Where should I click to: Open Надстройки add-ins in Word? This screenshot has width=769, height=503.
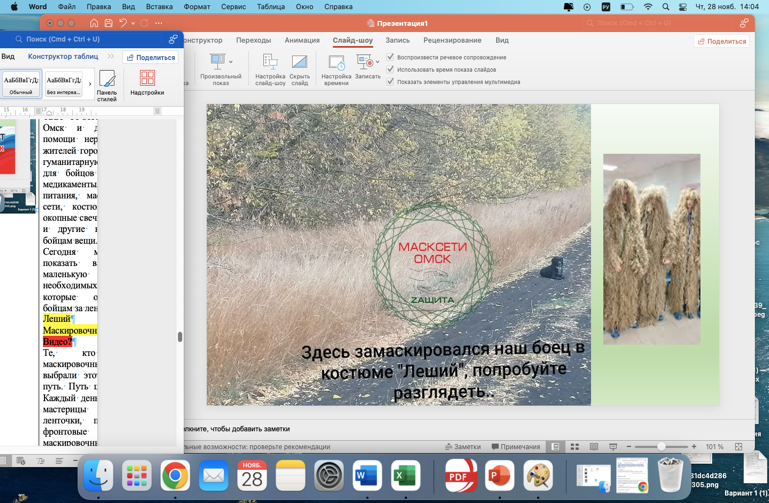coord(147,82)
